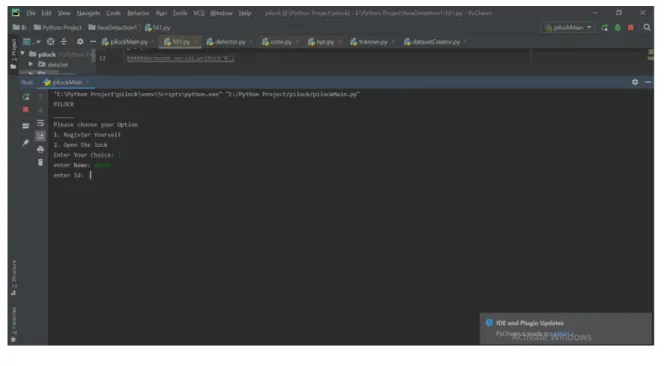
Task: Open the Edit menu
Action: click(x=46, y=13)
